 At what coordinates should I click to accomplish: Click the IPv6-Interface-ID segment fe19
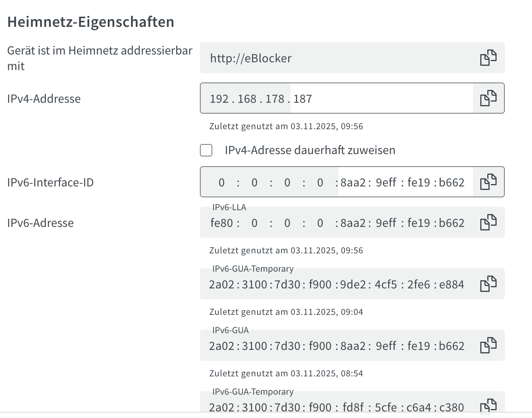coord(418,183)
